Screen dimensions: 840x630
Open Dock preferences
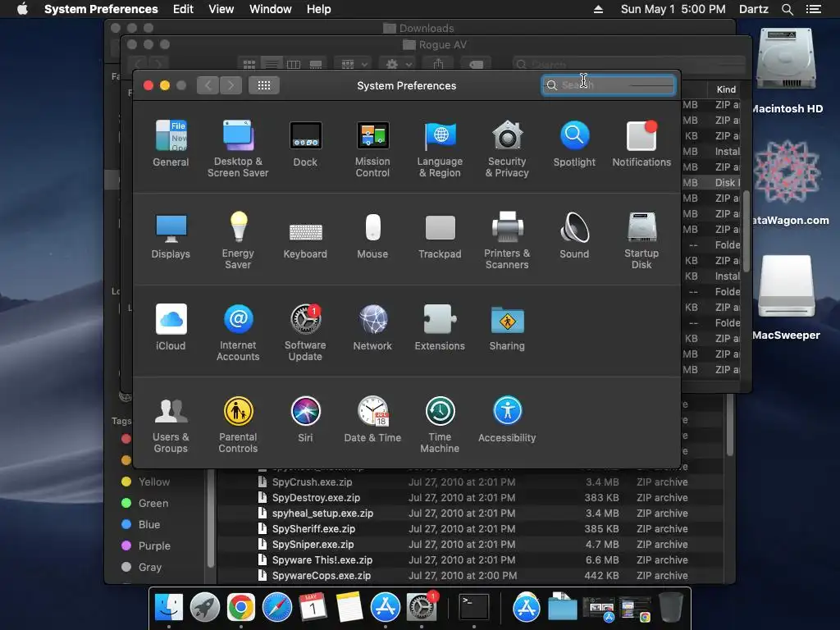(305, 143)
